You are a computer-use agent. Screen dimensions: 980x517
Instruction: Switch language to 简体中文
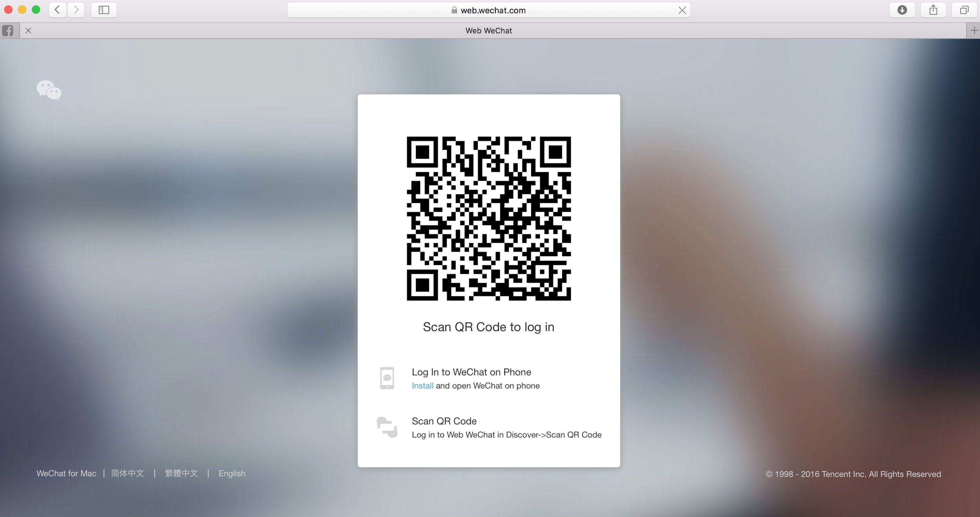point(127,473)
